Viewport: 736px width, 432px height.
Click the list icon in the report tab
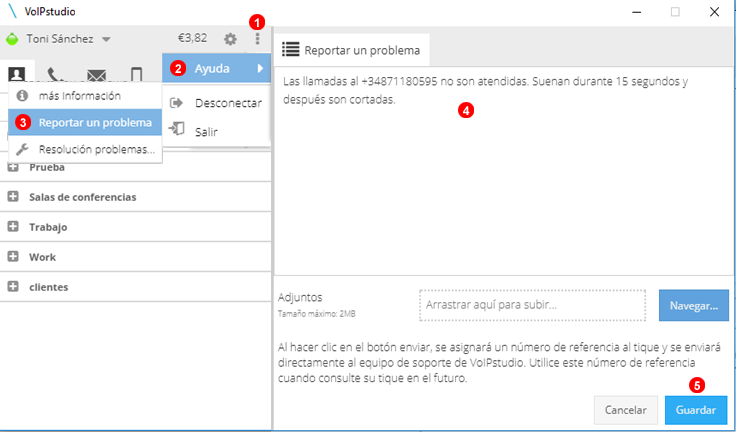coord(291,49)
